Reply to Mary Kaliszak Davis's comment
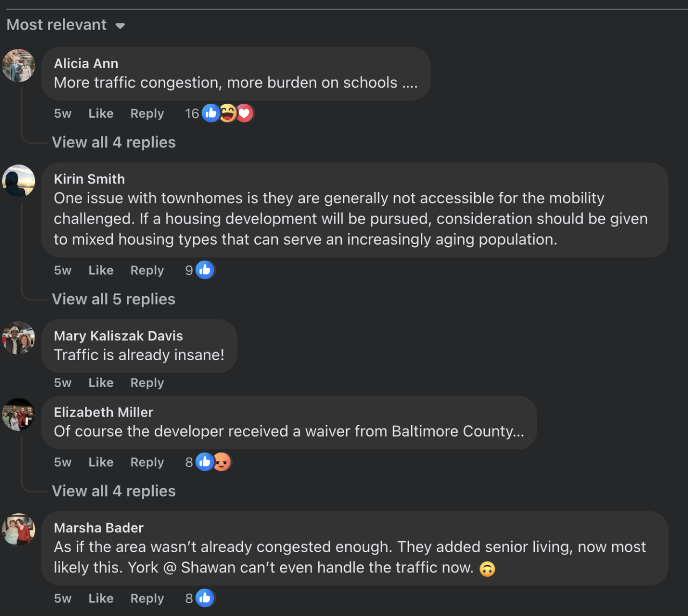This screenshot has width=688, height=616. [147, 382]
